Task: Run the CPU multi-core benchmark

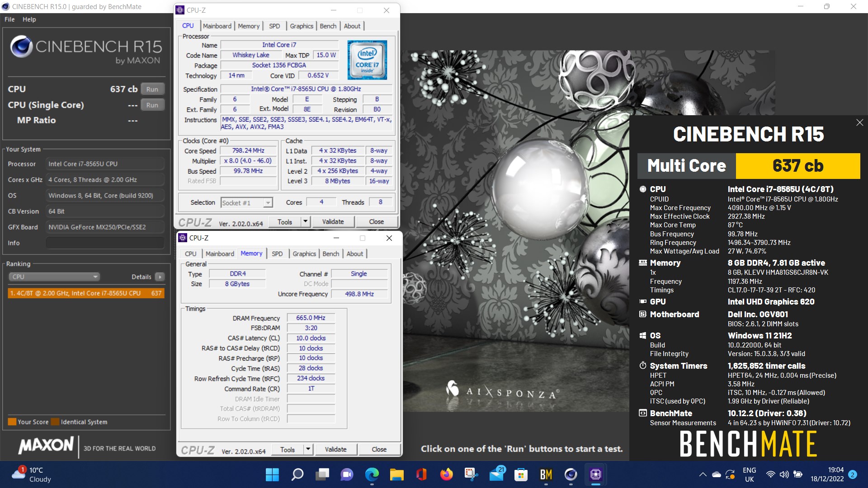Action: pyautogui.click(x=152, y=89)
